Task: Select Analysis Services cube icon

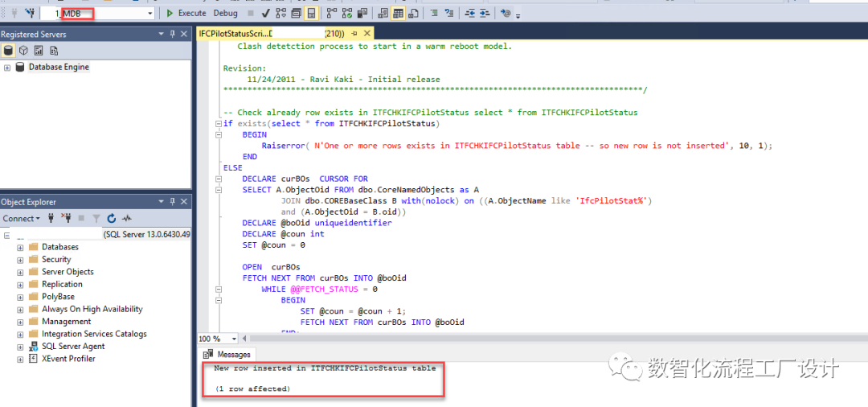Action: pyautogui.click(x=23, y=51)
